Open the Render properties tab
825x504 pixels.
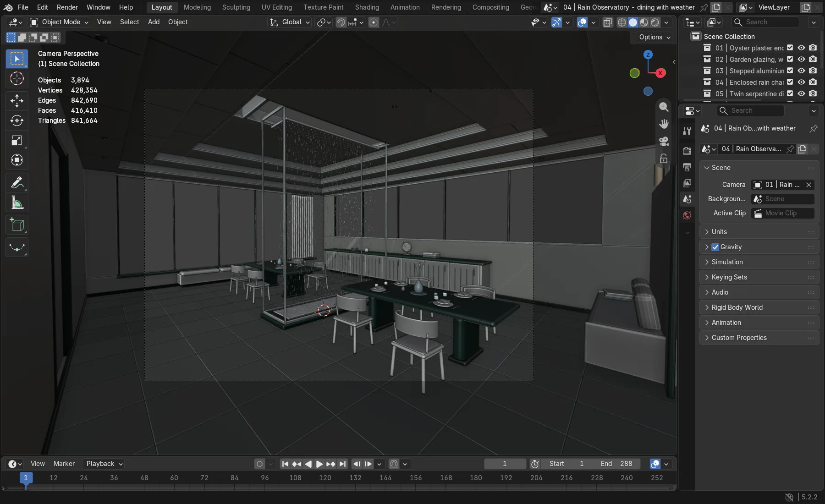687,151
